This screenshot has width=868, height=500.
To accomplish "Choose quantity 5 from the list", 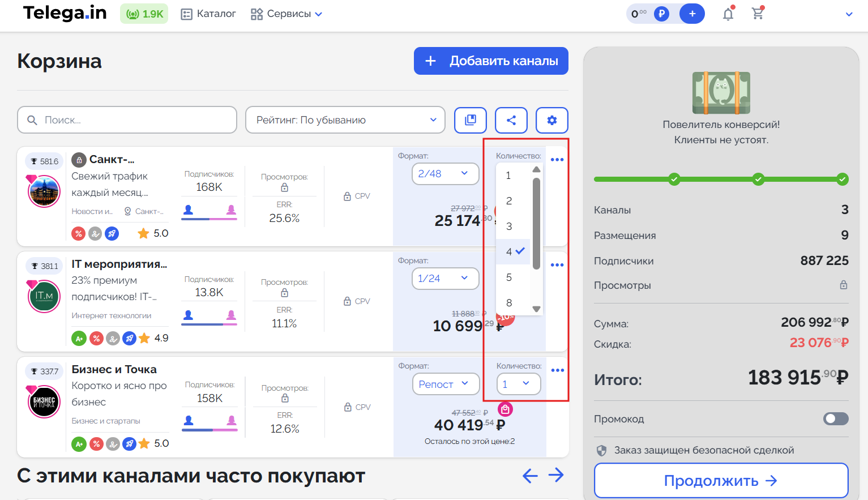I will coord(509,277).
